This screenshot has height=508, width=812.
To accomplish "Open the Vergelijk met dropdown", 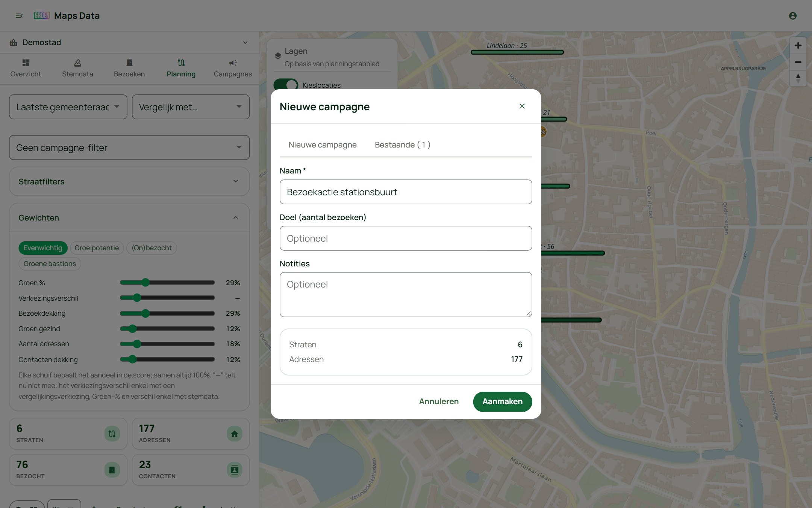I will click(191, 107).
